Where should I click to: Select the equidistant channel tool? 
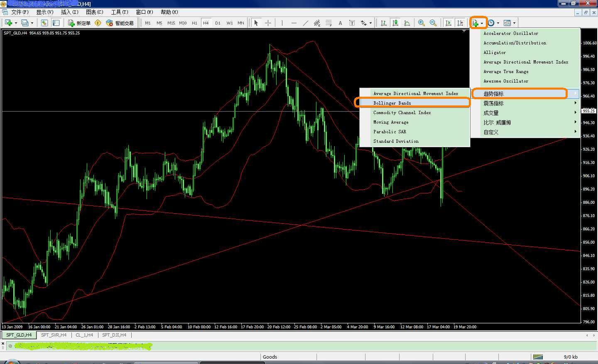317,23
